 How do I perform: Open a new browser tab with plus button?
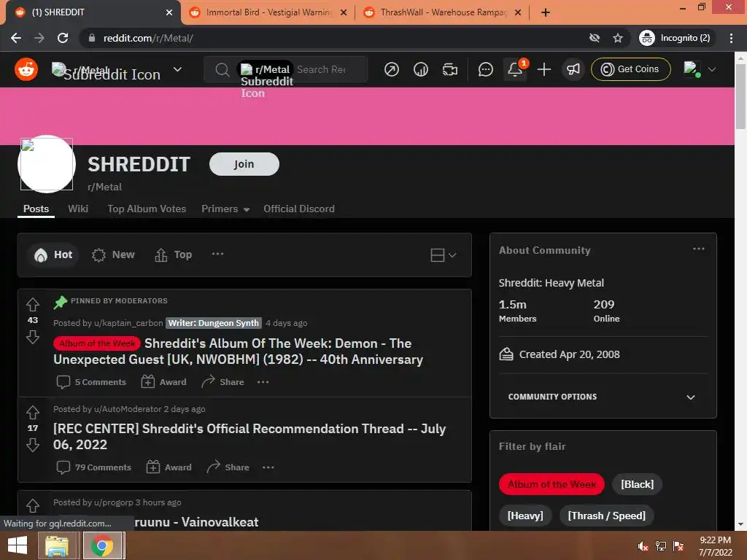point(546,12)
